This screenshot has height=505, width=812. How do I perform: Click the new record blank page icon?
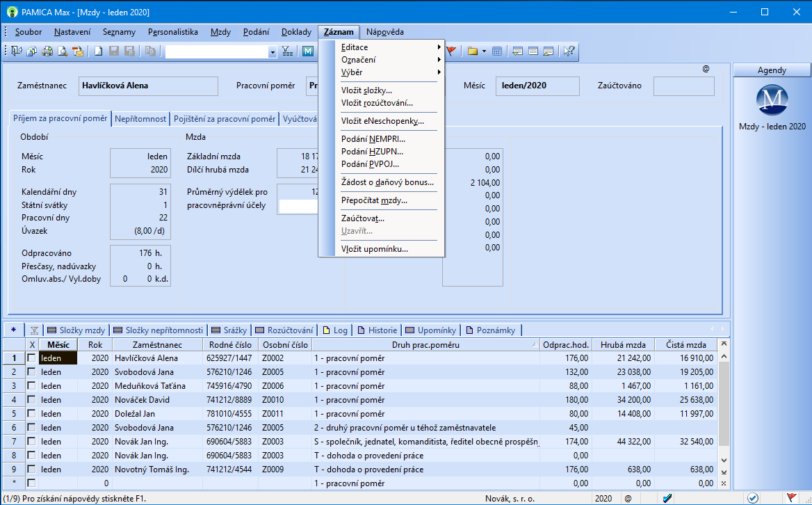coord(99,51)
